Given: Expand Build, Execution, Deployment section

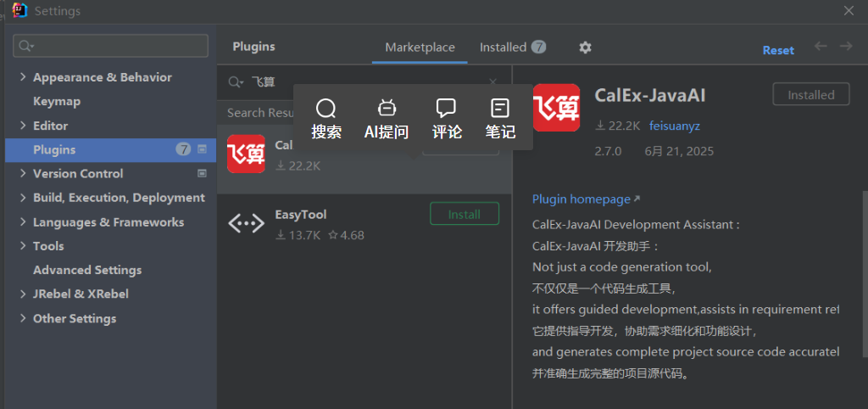Looking at the screenshot, I should click(x=23, y=198).
